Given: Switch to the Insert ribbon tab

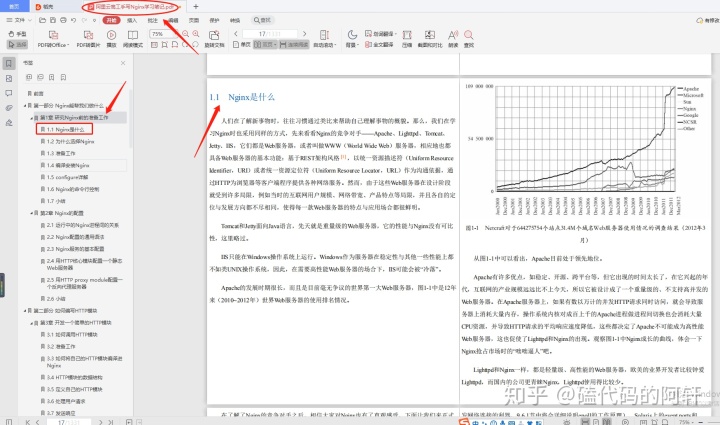Looking at the screenshot, I should pos(132,20).
